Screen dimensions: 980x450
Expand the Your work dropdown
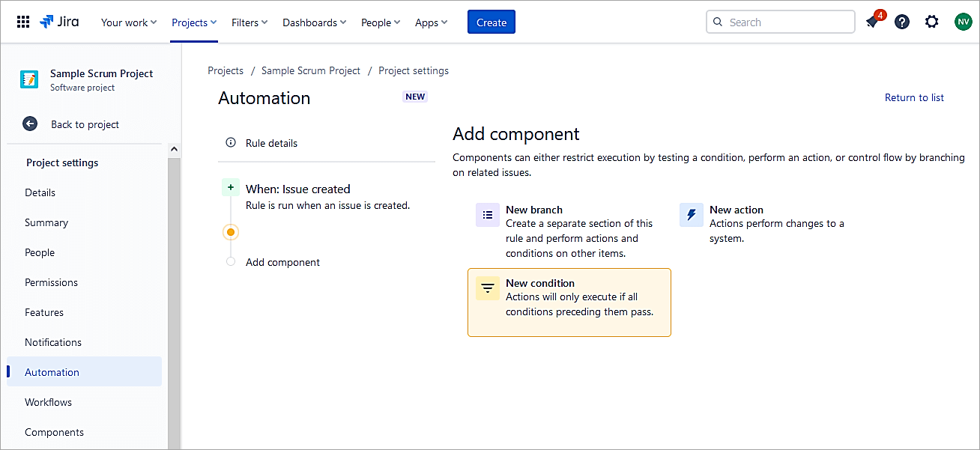(129, 22)
